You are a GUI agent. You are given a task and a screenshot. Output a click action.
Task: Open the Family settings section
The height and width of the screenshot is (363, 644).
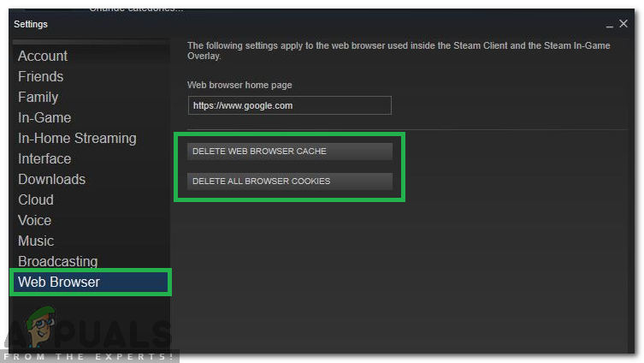click(x=38, y=97)
